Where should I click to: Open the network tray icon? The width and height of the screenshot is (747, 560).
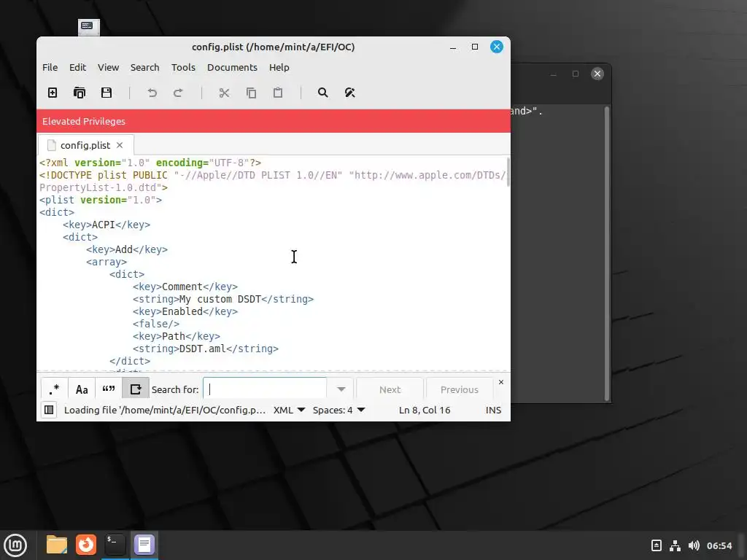pyautogui.click(x=675, y=545)
